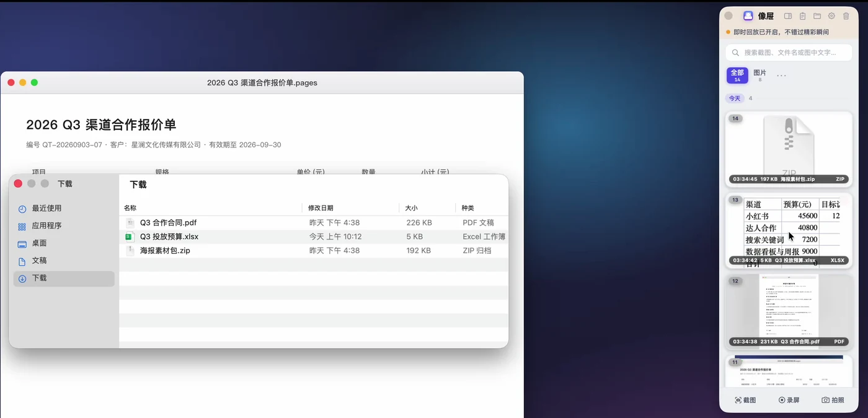Click the search magnifier icon in 像屉

(x=736, y=53)
